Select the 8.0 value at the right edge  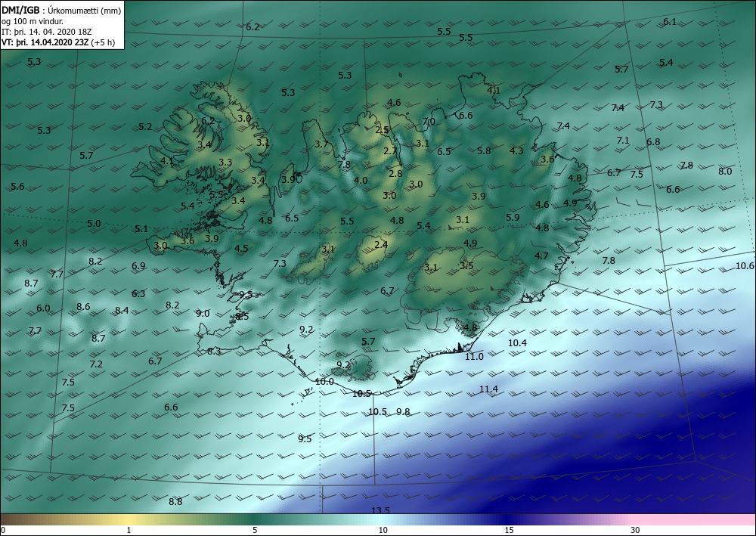[725, 171]
